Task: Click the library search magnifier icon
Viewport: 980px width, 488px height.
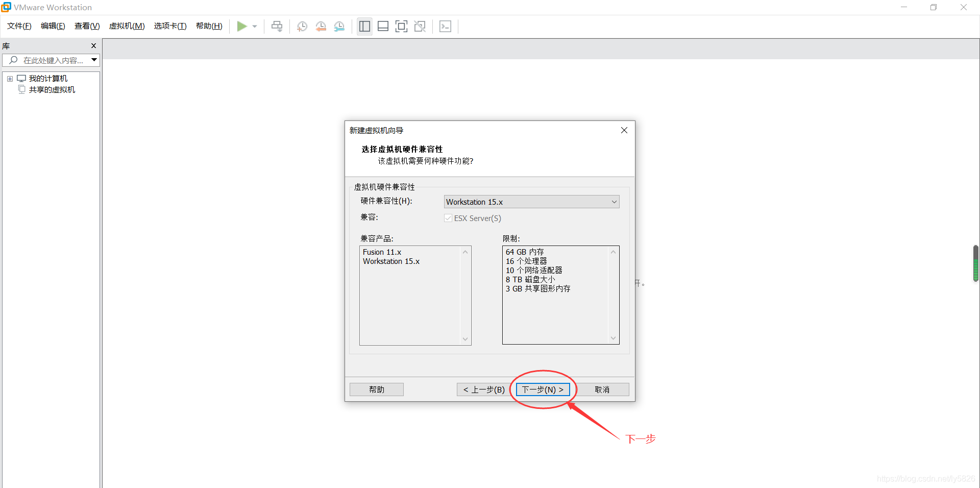Action: (13, 60)
